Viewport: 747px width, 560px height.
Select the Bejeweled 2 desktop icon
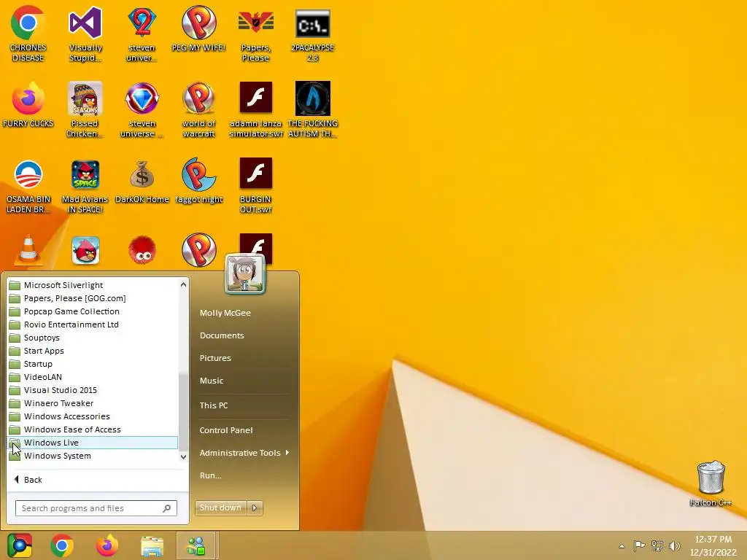click(142, 34)
